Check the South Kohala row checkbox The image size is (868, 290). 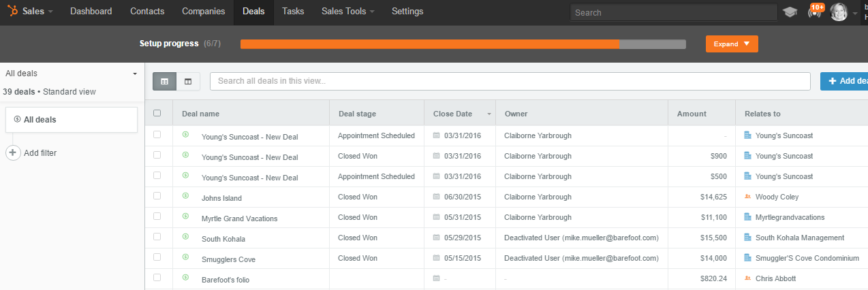(157, 237)
